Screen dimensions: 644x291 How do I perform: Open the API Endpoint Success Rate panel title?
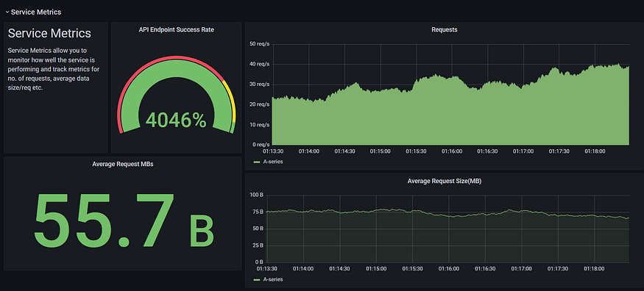[x=176, y=29]
